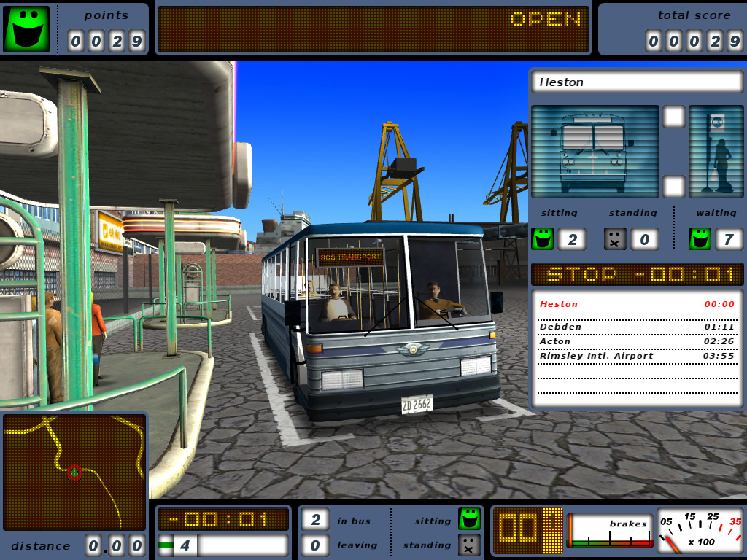Screen dimensions: 747x560
Task: Click the bus front door panel image
Action: 595,152
